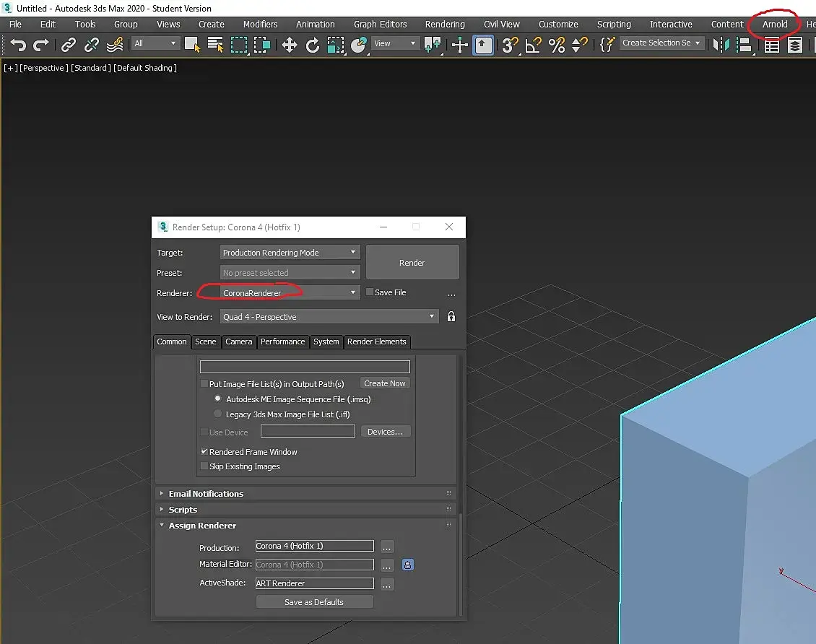
Task: Click the ActiveShade renderer field
Action: (x=315, y=583)
